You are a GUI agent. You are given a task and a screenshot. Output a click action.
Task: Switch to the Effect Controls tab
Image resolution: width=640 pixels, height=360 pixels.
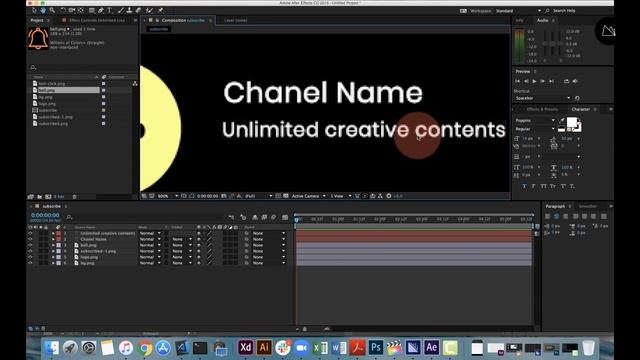tap(97, 20)
